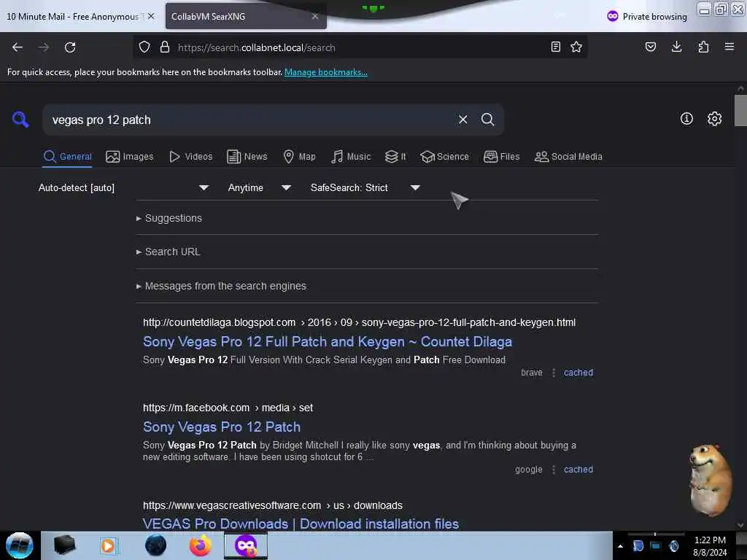Open cached link for google result

(578, 470)
